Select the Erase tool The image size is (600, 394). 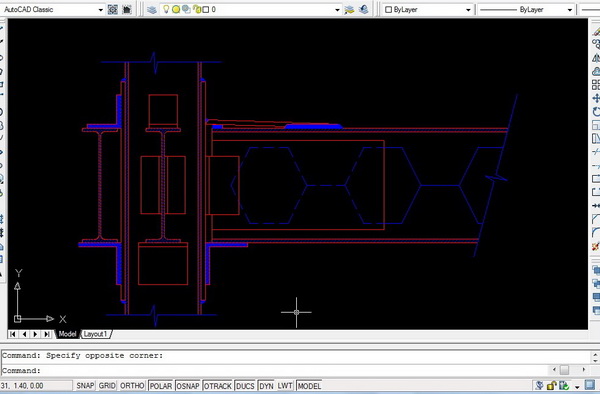[596, 31]
